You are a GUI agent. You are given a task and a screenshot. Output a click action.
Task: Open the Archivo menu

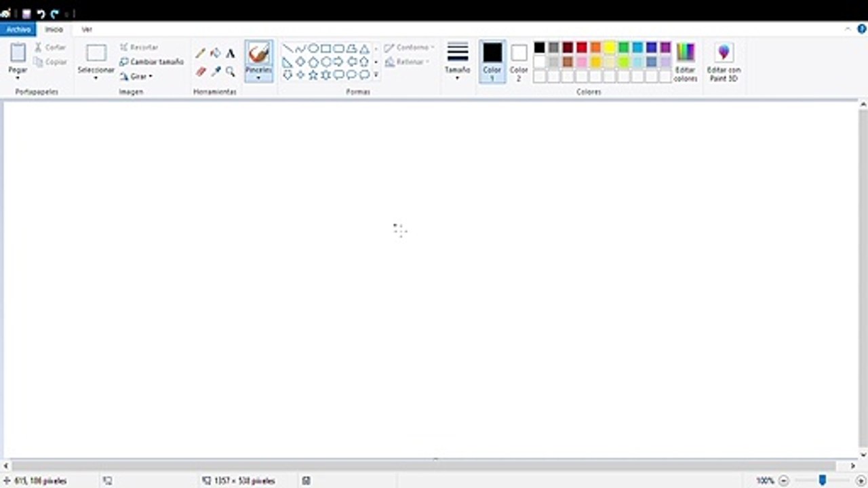click(x=18, y=30)
